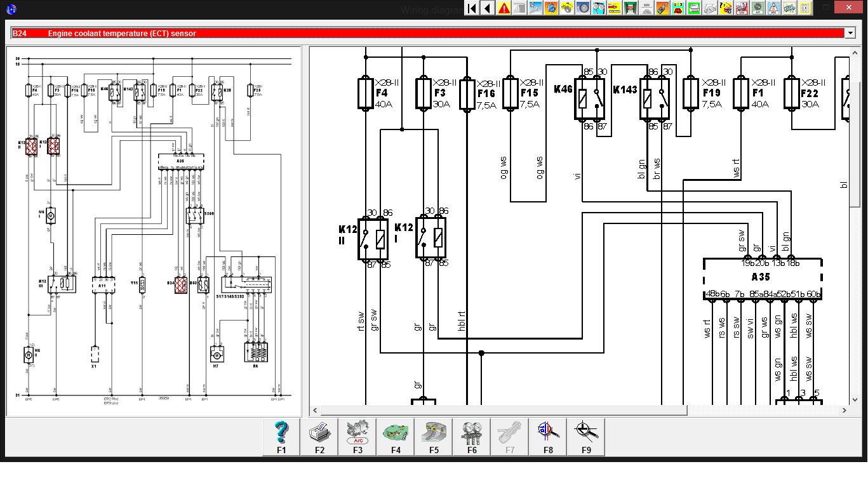This screenshot has height=490, width=868.
Task: Click the vertical scrollbar up arrow
Action: [855, 52]
